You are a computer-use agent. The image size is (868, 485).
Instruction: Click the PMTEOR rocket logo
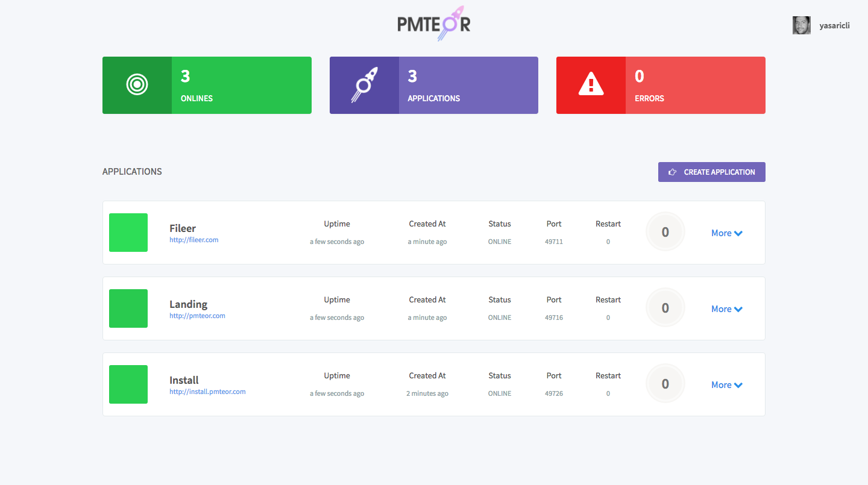[434, 24]
